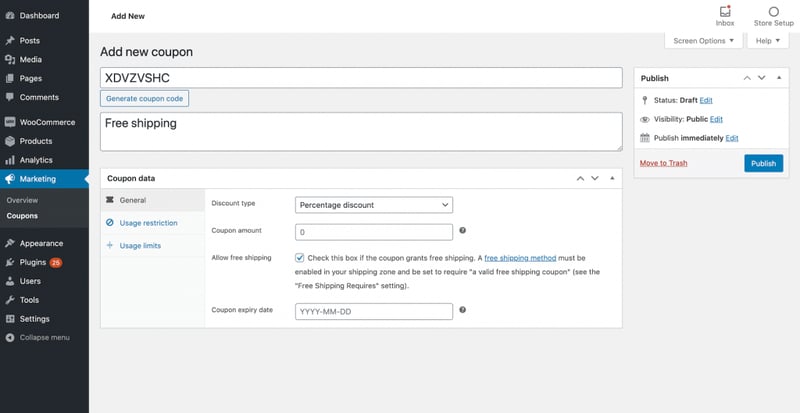Expand the Screen Options dropdown

(x=705, y=41)
